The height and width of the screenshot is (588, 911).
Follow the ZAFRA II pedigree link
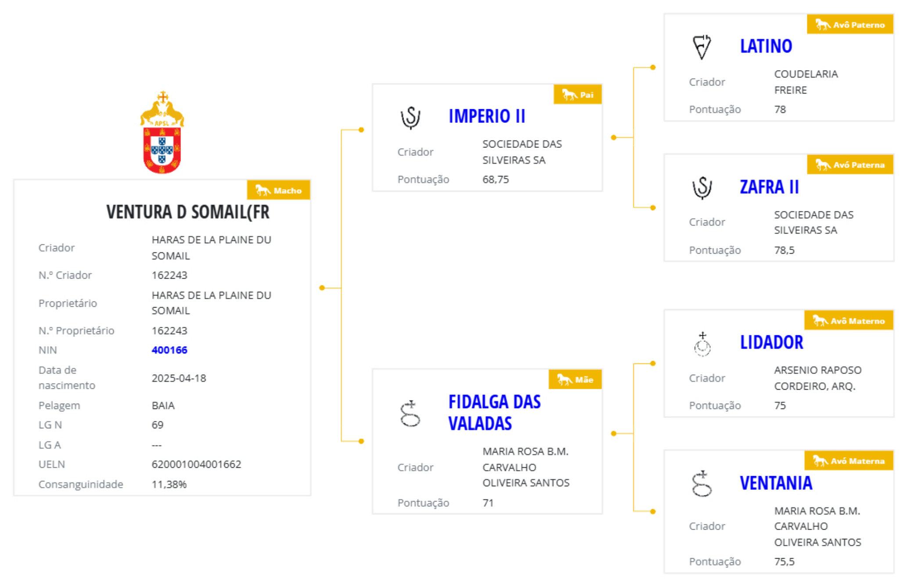click(x=769, y=187)
